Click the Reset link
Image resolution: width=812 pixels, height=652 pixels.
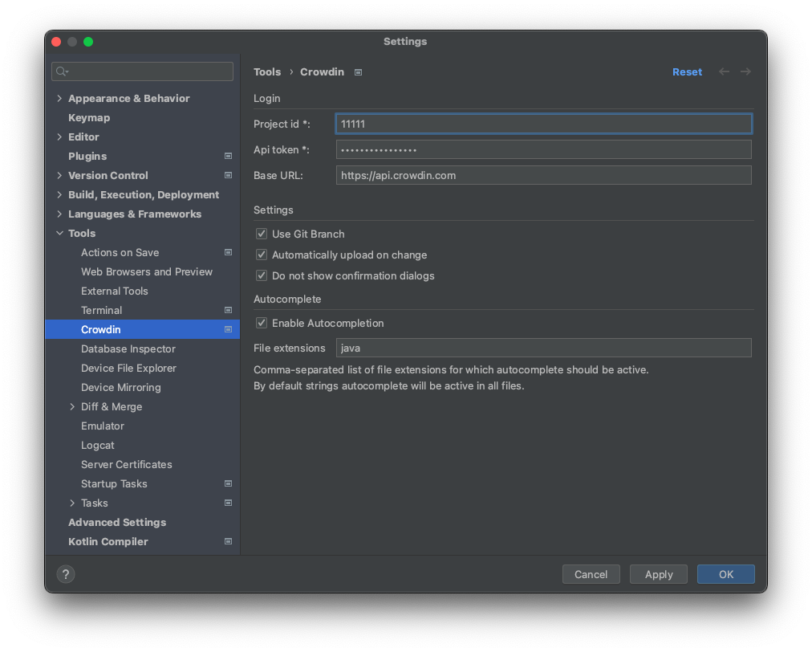tap(687, 72)
